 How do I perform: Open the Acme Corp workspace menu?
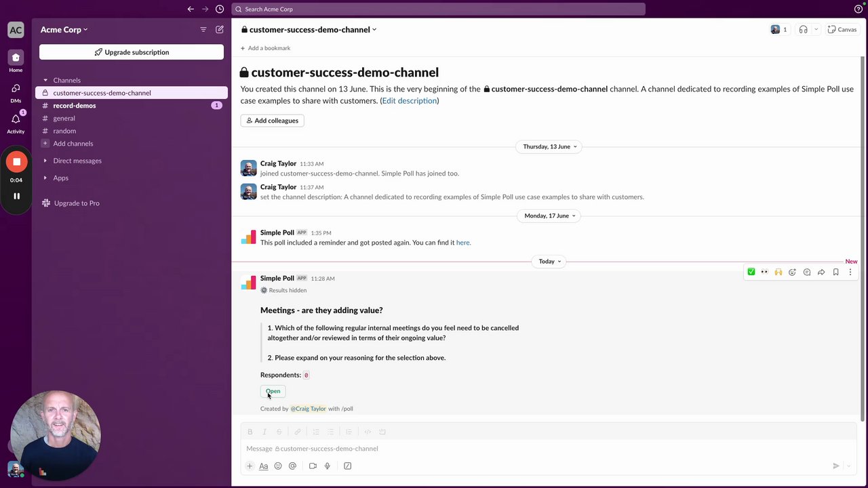point(64,29)
